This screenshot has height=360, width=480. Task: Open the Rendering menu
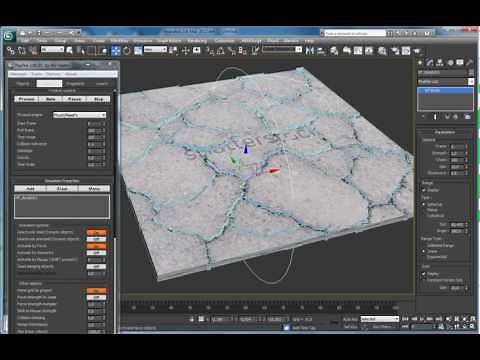click(x=197, y=41)
